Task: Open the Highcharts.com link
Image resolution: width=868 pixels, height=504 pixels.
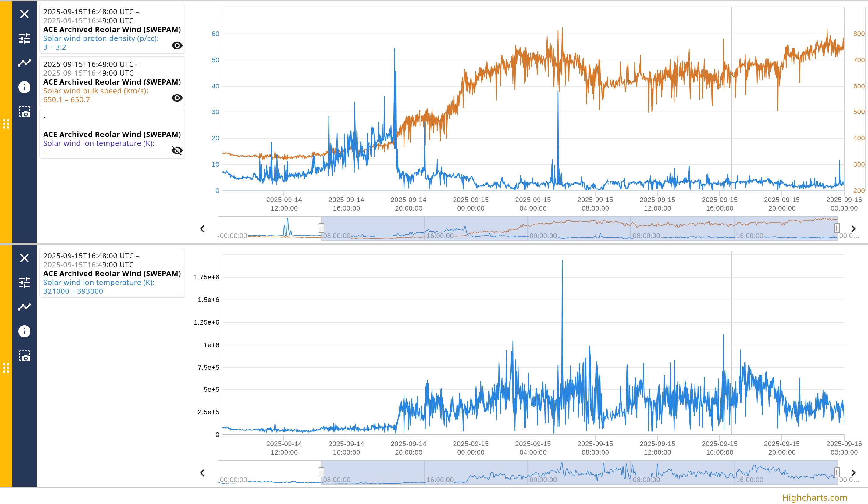Action: tap(814, 498)
